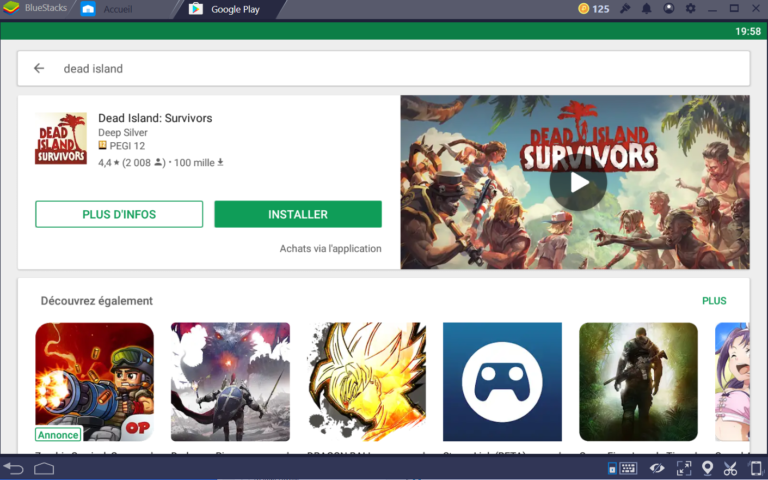Open the theme paintbrush icon
Screen dimensions: 768x480
click(625, 9)
